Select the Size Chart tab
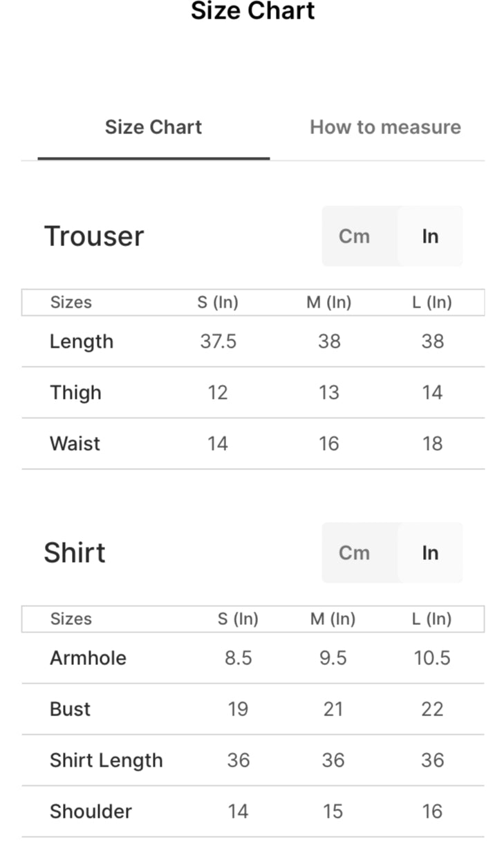504x842 pixels. pos(153,127)
